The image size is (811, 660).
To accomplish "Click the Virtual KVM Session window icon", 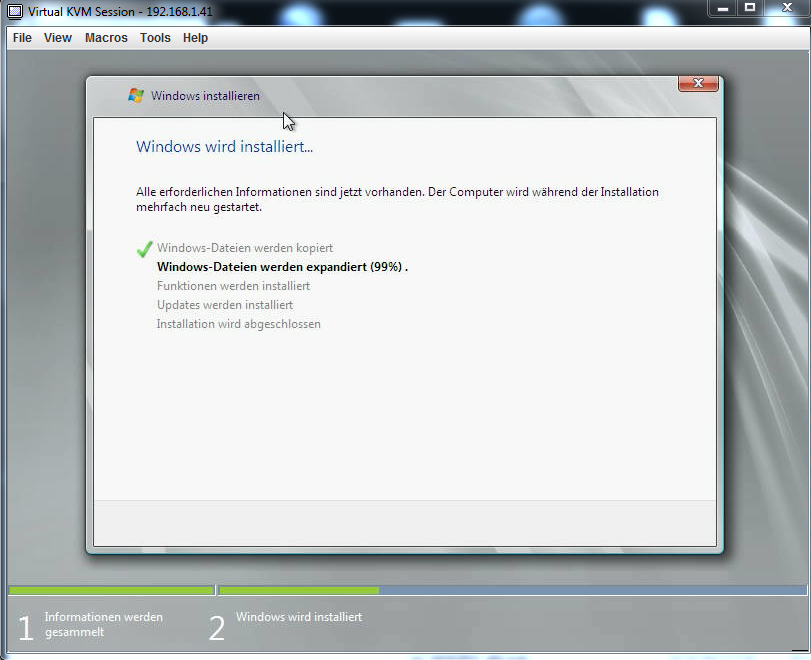I will [x=14, y=11].
